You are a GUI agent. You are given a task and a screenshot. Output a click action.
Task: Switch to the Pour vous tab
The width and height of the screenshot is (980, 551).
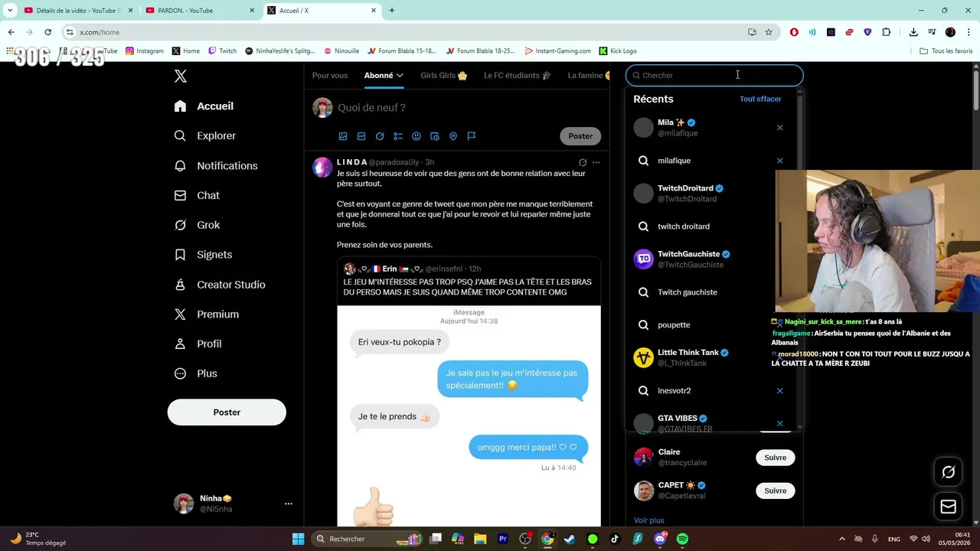[x=330, y=75]
